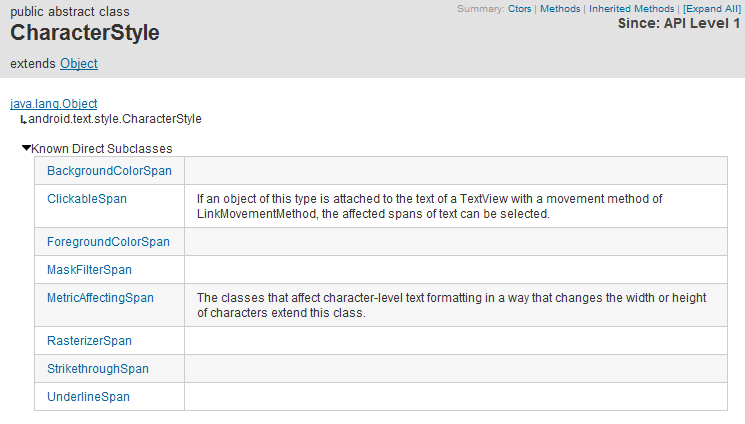The image size is (745, 424).
Task: Jump to the Ctors summary
Action: pos(520,8)
